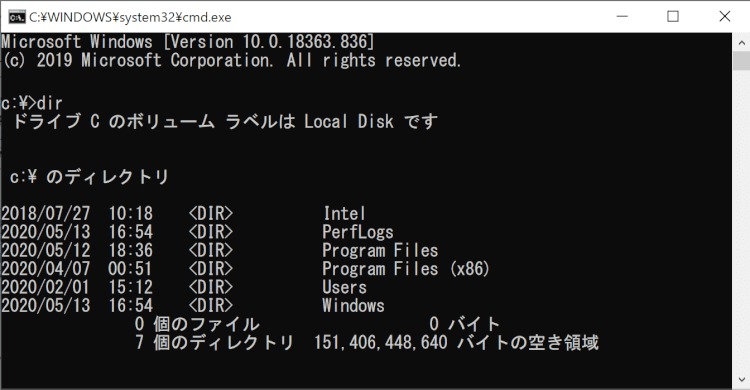Click the 'c:¥ のディレクトリ' heading line
Image resolution: width=750 pixels, height=390 pixels.
pos(89,177)
